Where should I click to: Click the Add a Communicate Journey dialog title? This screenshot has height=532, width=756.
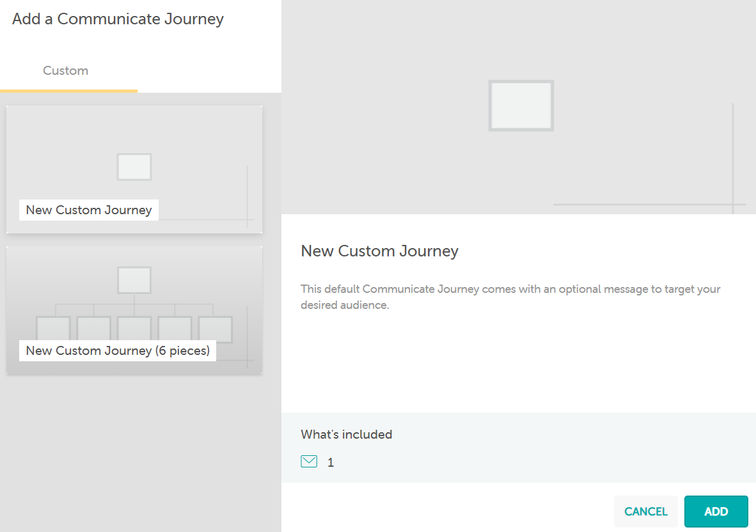click(118, 19)
